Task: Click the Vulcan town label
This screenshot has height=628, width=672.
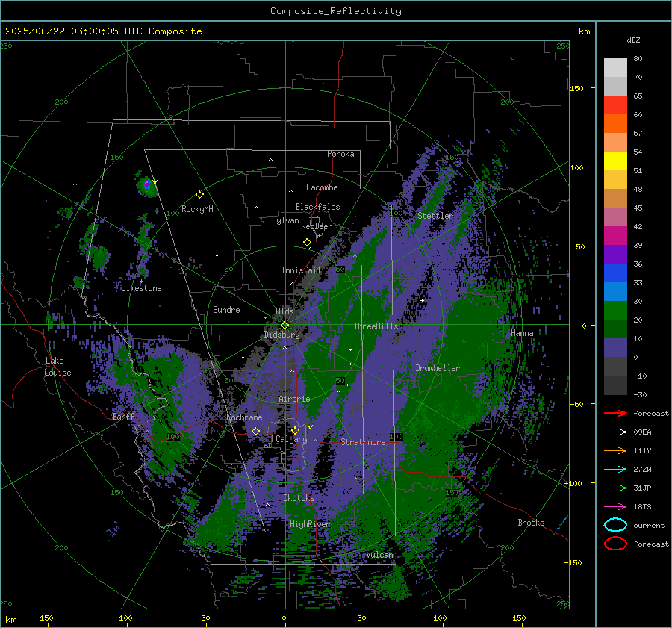Action: coord(379,555)
